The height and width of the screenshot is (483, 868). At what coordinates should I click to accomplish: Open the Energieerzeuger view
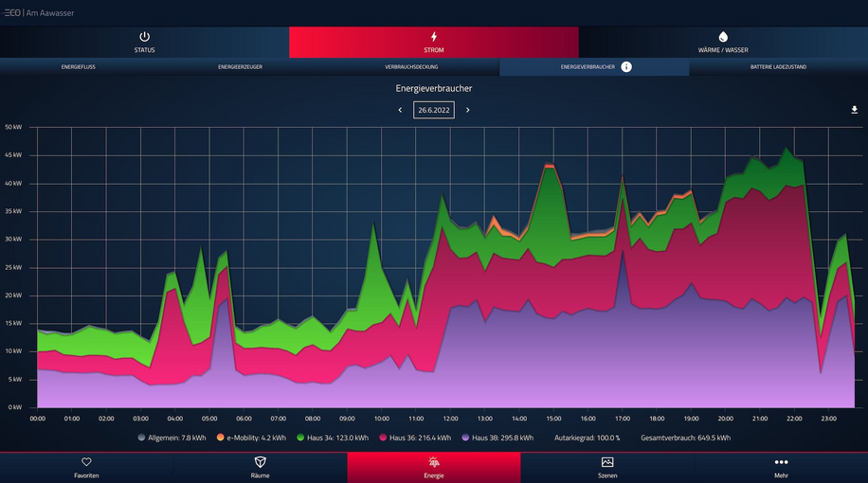point(238,67)
